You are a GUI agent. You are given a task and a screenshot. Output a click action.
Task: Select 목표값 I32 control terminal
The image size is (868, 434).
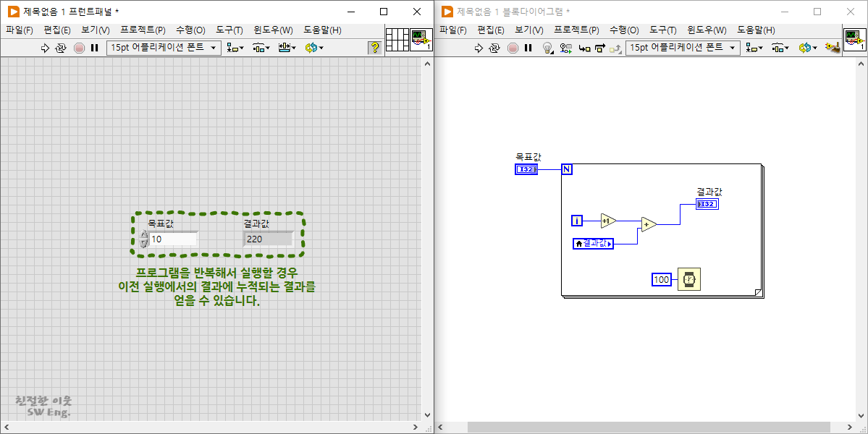coord(526,169)
